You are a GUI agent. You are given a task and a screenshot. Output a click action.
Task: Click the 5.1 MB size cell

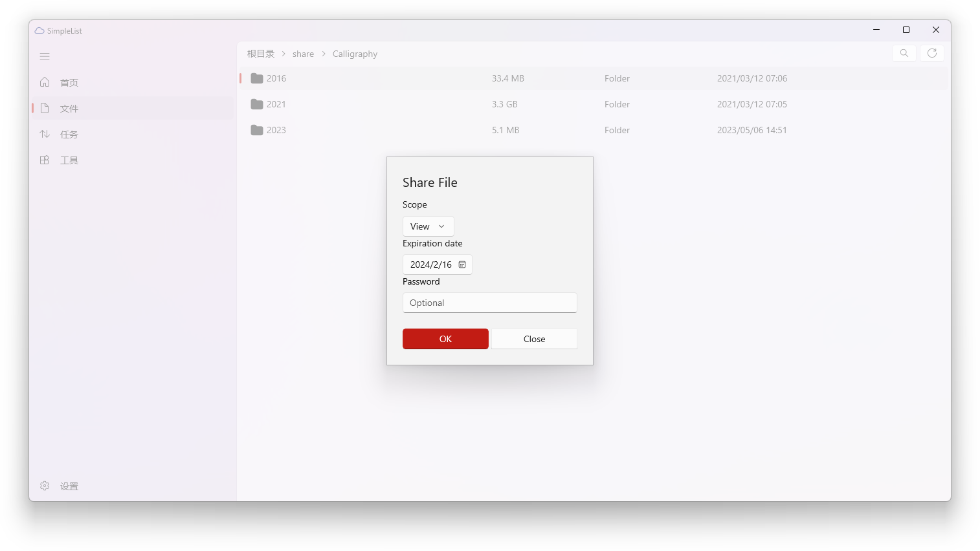[x=506, y=130]
